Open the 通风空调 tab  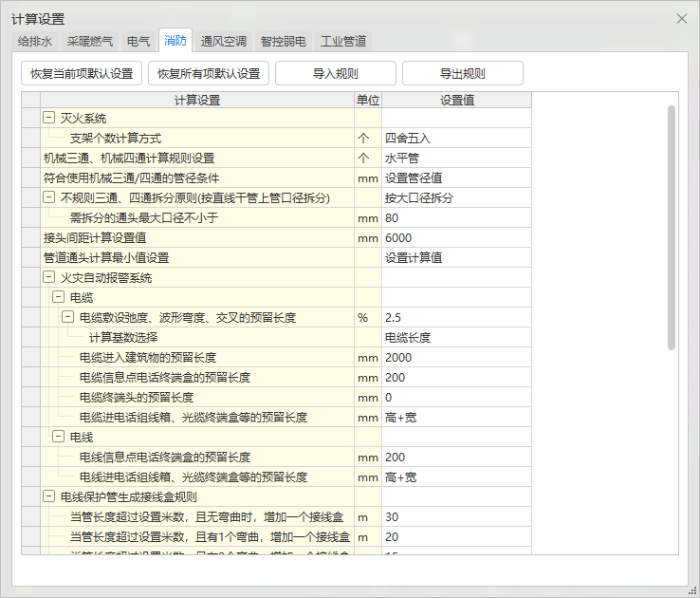(224, 41)
